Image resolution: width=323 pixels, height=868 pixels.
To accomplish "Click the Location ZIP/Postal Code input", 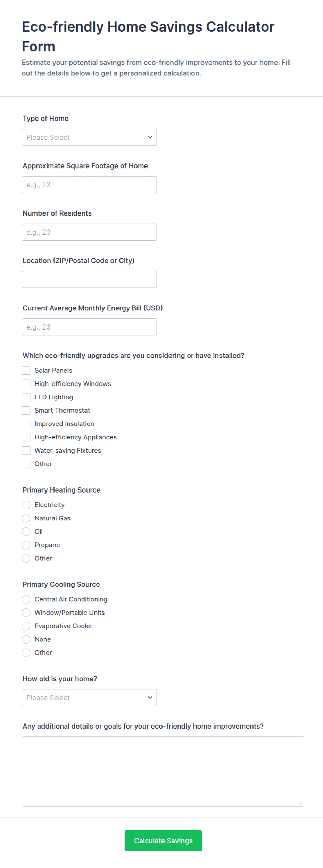I will click(89, 279).
